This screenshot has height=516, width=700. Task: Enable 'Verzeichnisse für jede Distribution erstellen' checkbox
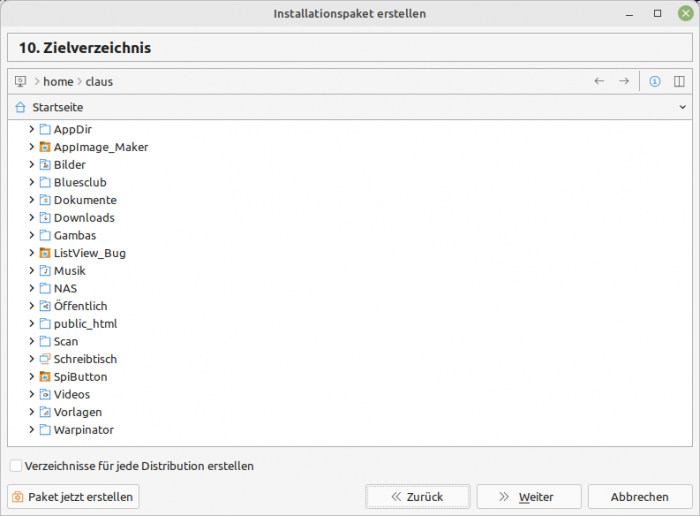[x=15, y=466]
